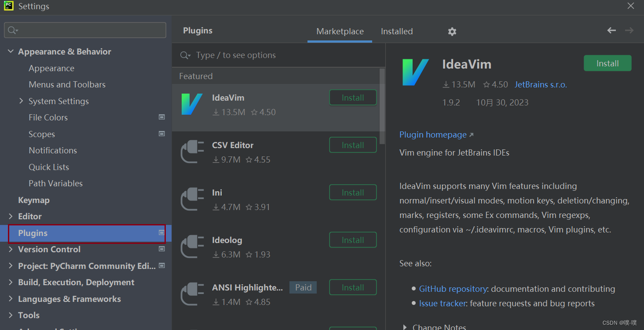This screenshot has height=330, width=644.
Task: Open the Issue tracker link
Action: pyautogui.click(x=442, y=303)
